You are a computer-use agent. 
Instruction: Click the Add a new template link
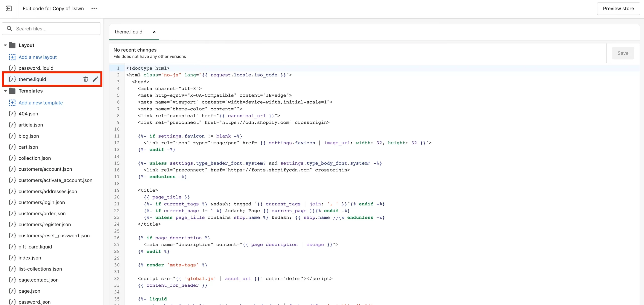41,103
